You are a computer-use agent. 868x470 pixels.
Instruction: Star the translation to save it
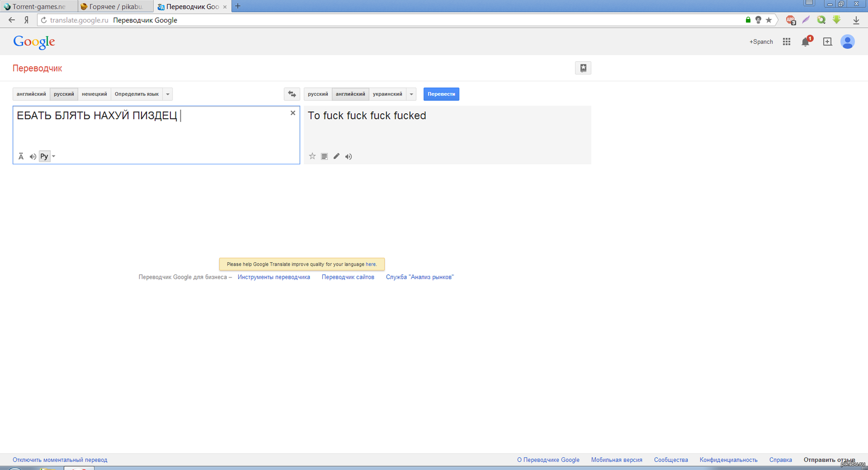coord(312,156)
